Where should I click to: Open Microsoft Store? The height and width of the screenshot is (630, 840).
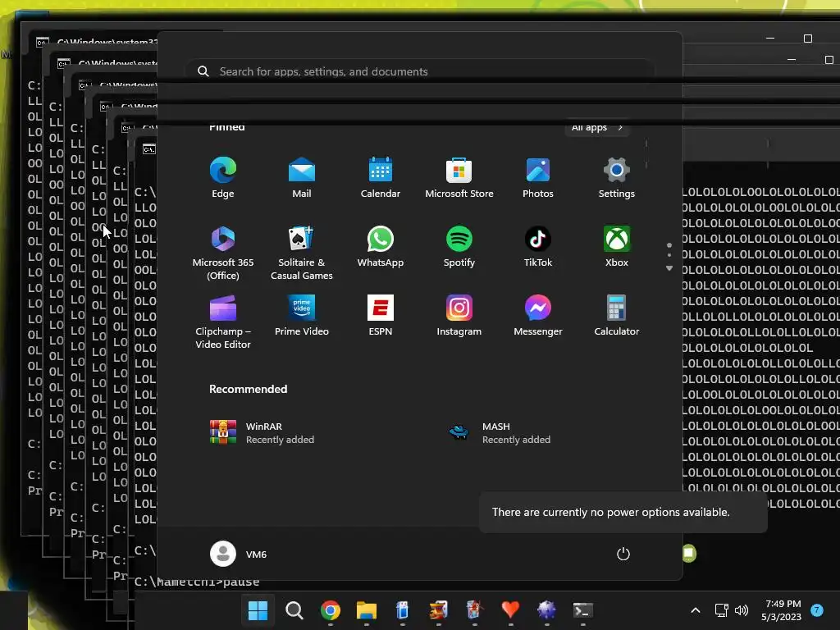459,178
